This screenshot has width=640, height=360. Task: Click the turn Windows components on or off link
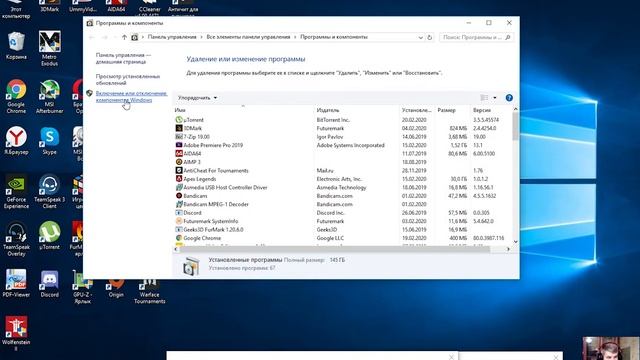coord(131,97)
